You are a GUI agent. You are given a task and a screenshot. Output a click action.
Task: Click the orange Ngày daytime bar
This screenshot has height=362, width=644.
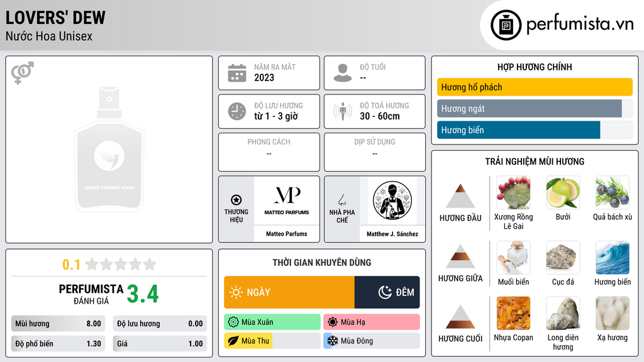[x=289, y=292]
